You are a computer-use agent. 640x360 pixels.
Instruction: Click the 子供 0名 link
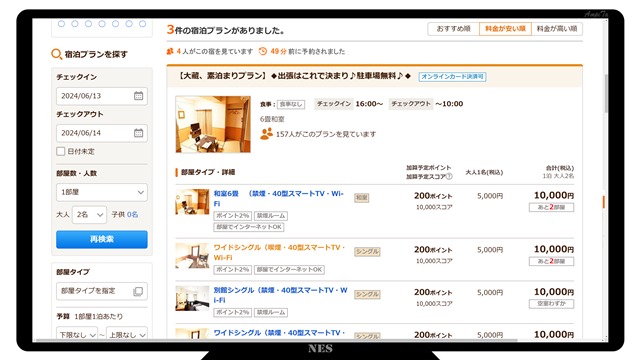point(132,215)
